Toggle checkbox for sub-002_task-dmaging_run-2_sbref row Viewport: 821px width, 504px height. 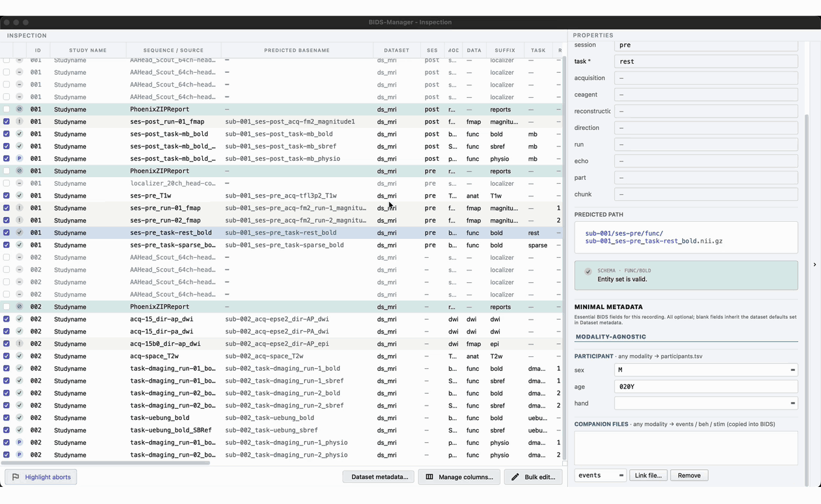pyautogui.click(x=7, y=406)
